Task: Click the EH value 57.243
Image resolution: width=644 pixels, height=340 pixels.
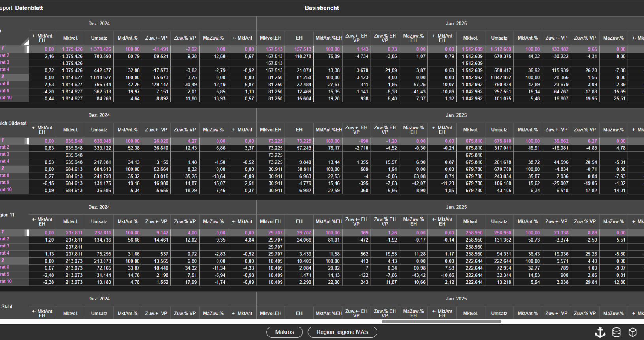Action: (x=299, y=148)
